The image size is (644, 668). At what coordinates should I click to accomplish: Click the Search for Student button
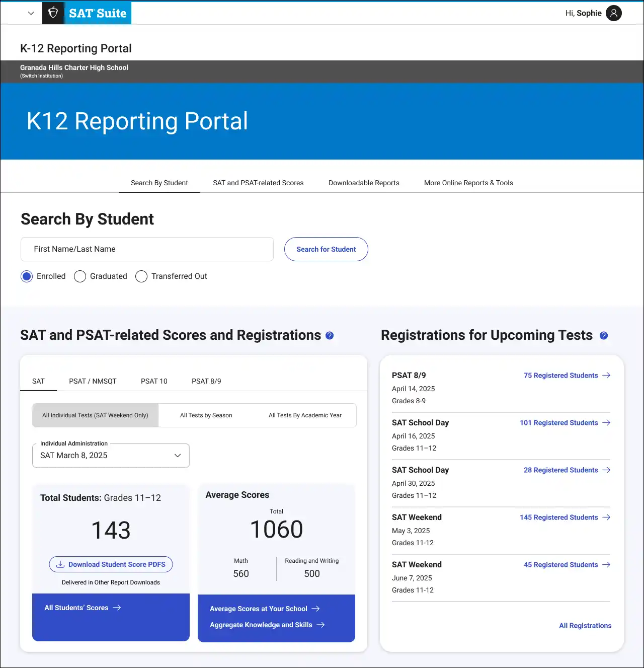[x=326, y=249]
